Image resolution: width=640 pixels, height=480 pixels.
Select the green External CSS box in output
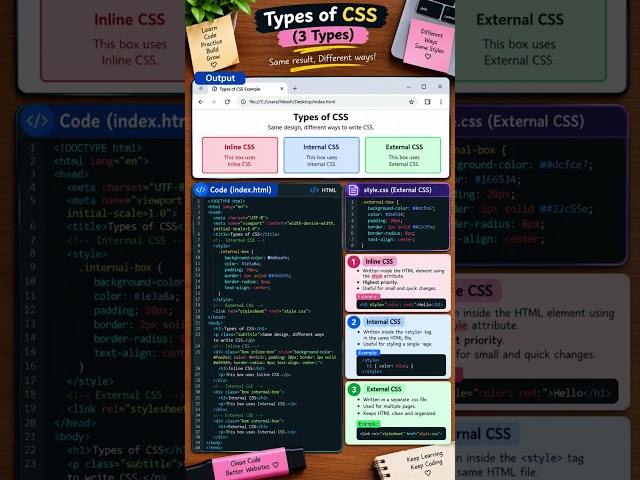point(403,155)
